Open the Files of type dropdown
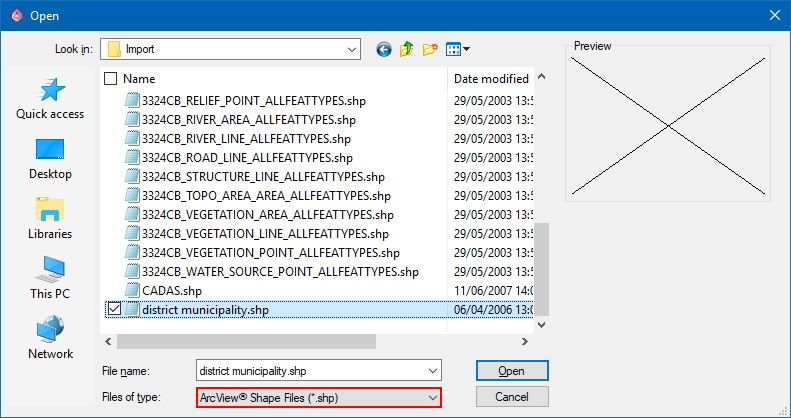 431,398
